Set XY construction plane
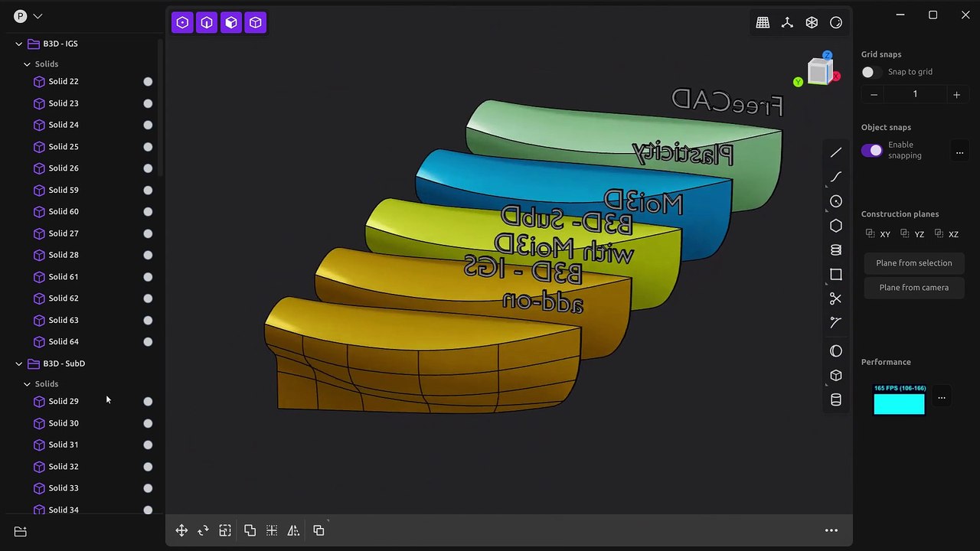 878,234
